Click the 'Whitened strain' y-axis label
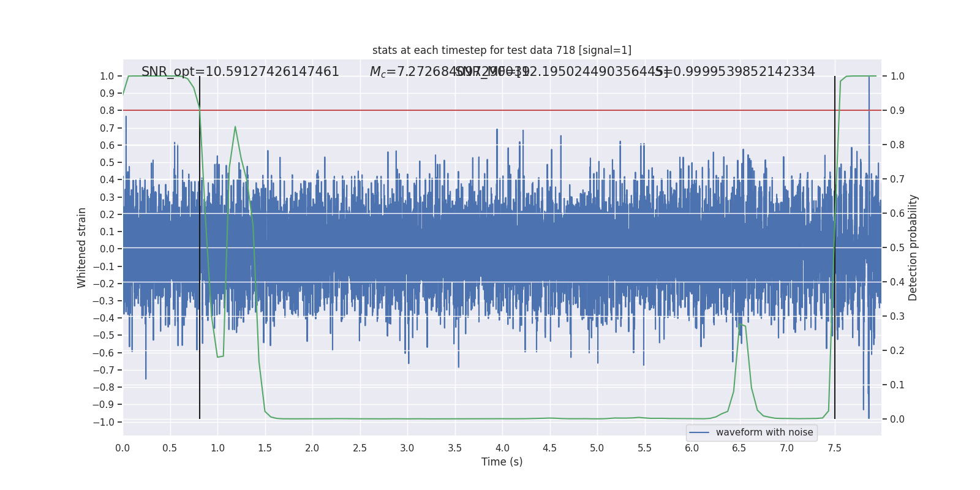The height and width of the screenshot is (490, 980). pyautogui.click(x=82, y=248)
